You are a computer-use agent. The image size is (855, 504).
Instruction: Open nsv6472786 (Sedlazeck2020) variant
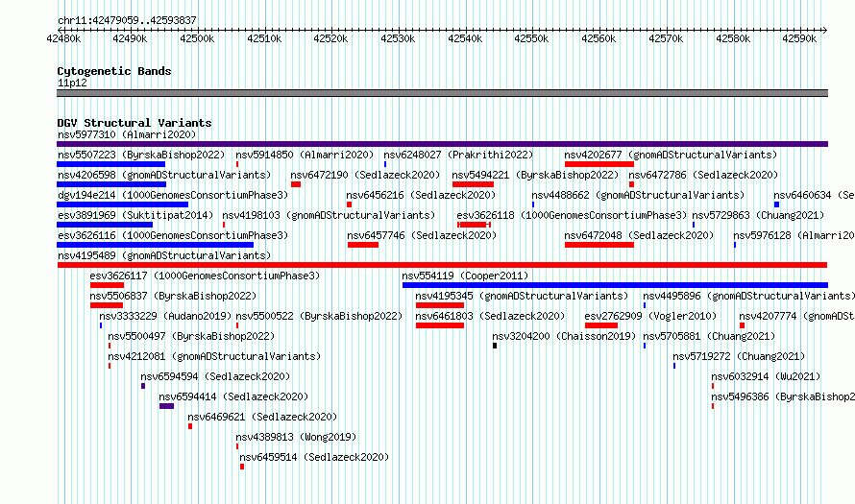(703, 175)
